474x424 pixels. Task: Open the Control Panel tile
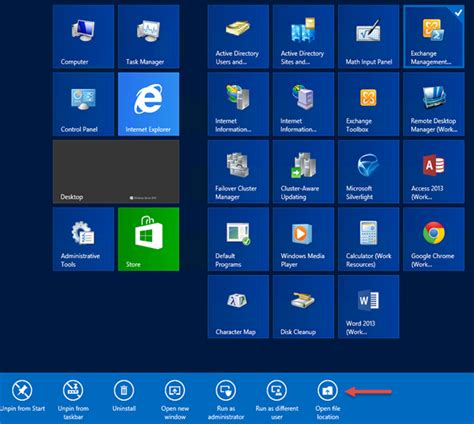pos(83,104)
